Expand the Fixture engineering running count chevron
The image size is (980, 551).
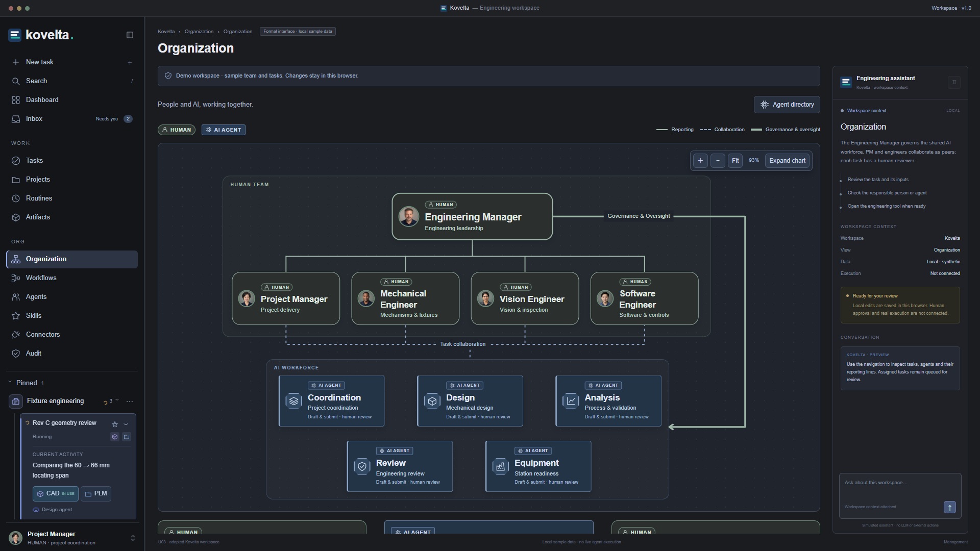(x=117, y=400)
